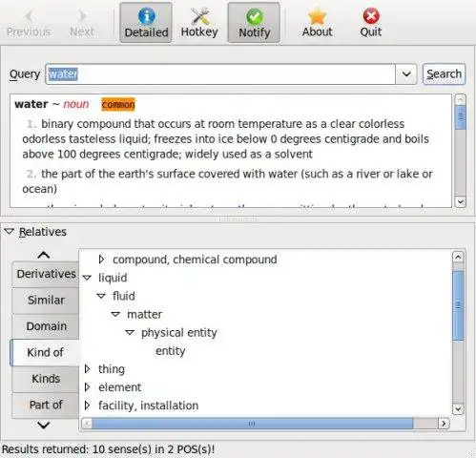This screenshot has width=476, height=458.
Task: Click definitions pane scroll-down arrow
Action: (x=461, y=201)
